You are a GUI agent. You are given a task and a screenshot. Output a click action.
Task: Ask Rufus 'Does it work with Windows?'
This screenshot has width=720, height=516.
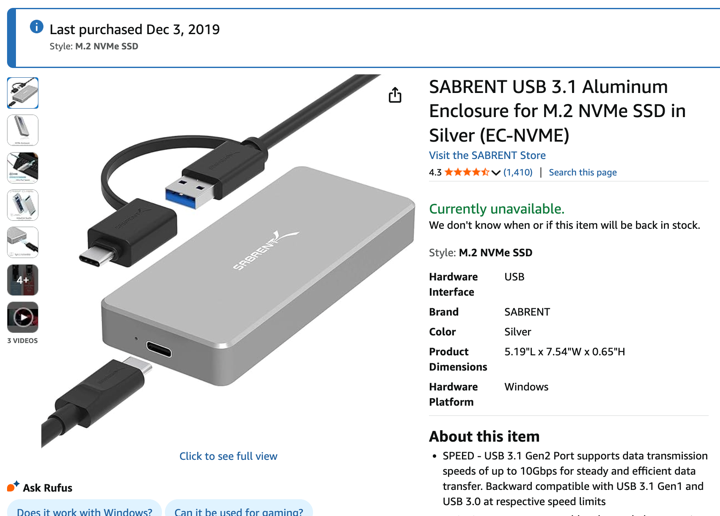(x=85, y=509)
